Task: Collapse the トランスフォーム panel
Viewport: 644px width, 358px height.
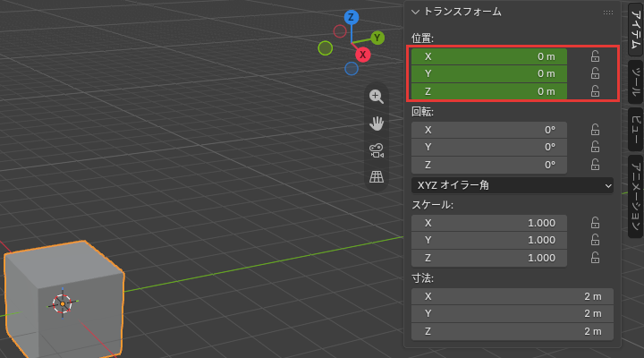Action: click(415, 12)
